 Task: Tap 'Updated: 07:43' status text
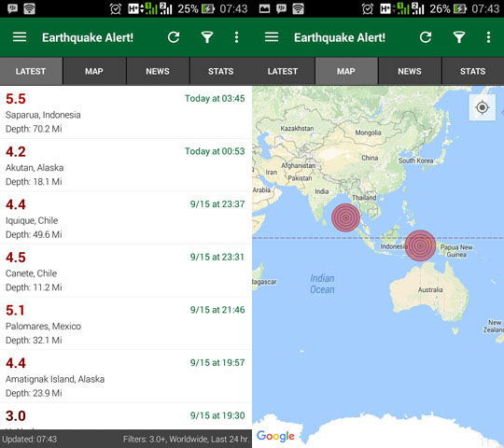point(30,439)
